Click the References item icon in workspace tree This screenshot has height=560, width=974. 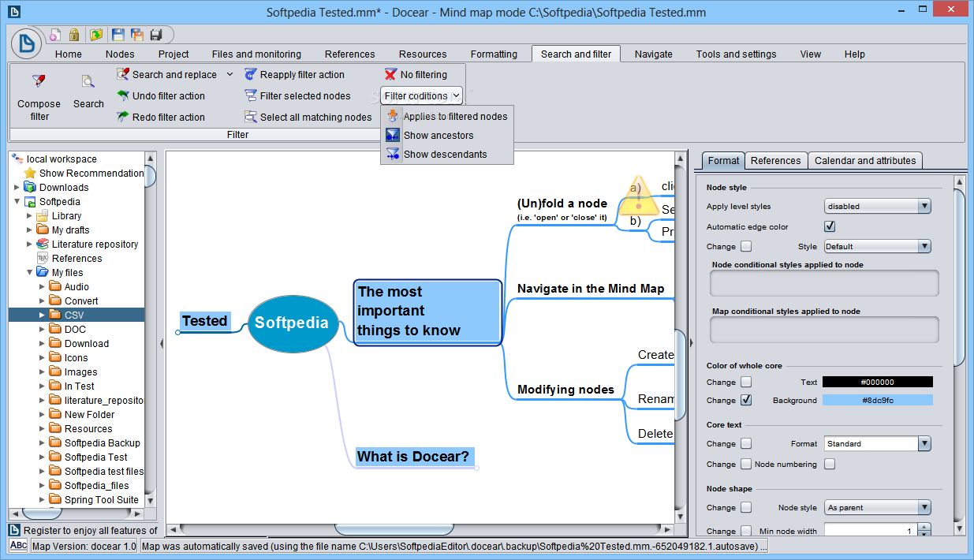pyautogui.click(x=43, y=258)
